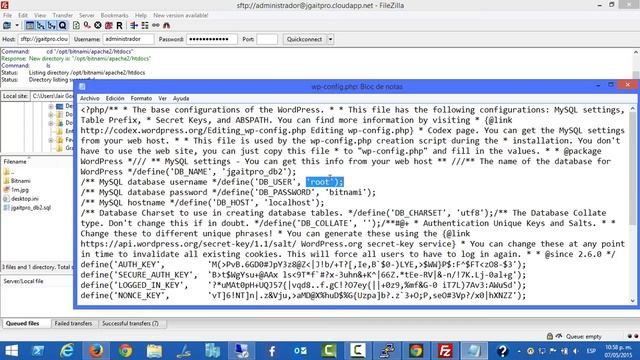Click the lock encryption icon in status bar

[x=550, y=336]
